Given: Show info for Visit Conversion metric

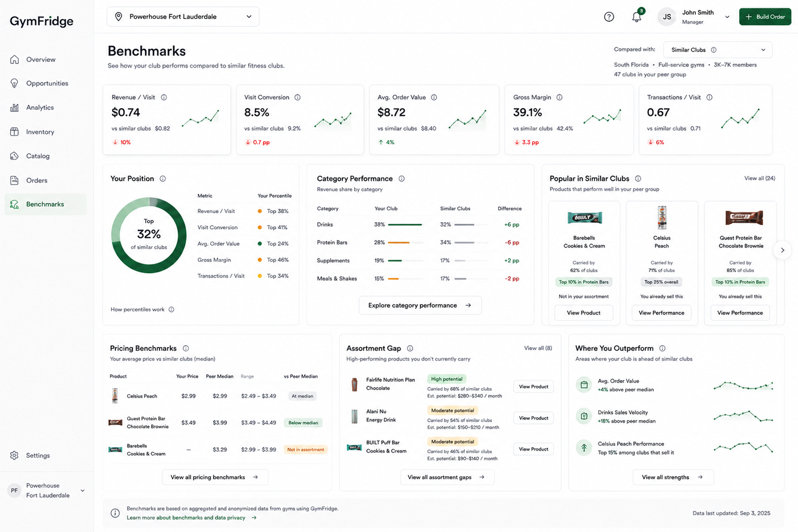Looking at the screenshot, I should [297, 97].
